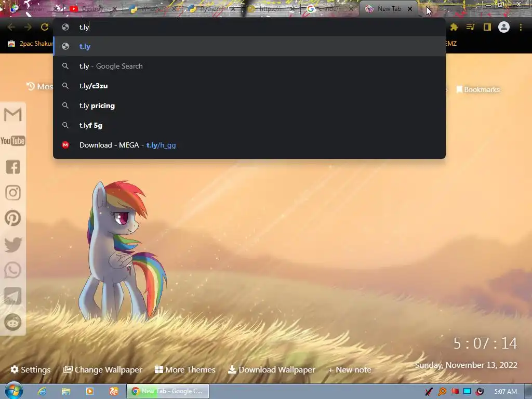Screen dimensions: 532x399
Task: Choose the t.ly/c3zu suggestion
Action: 249,86
